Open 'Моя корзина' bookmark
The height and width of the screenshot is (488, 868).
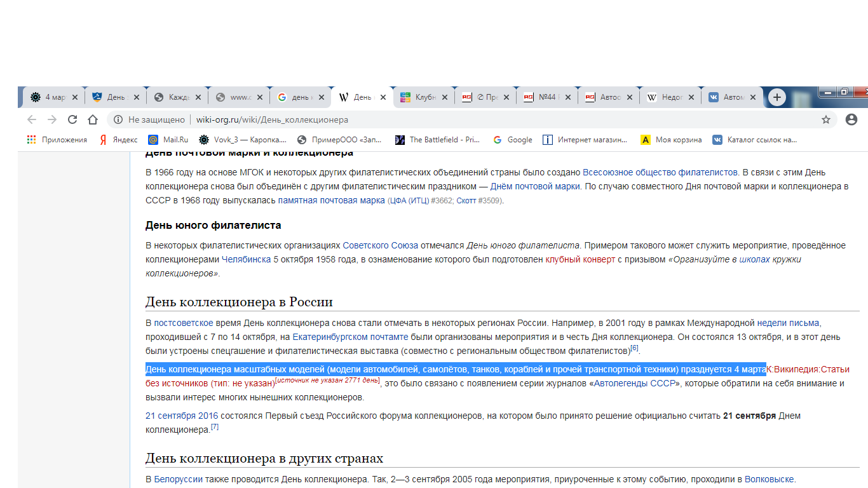(672, 140)
